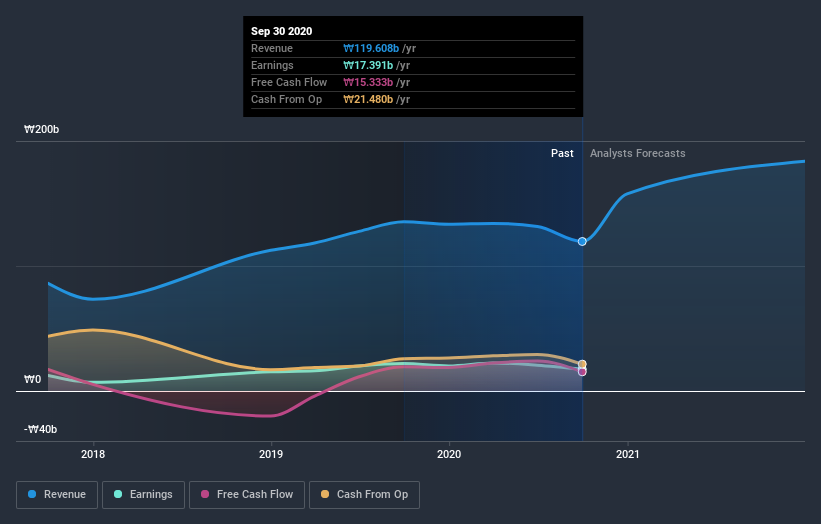Toggle the Free Cash Flow legend button
821x524 pixels.
click(x=247, y=495)
